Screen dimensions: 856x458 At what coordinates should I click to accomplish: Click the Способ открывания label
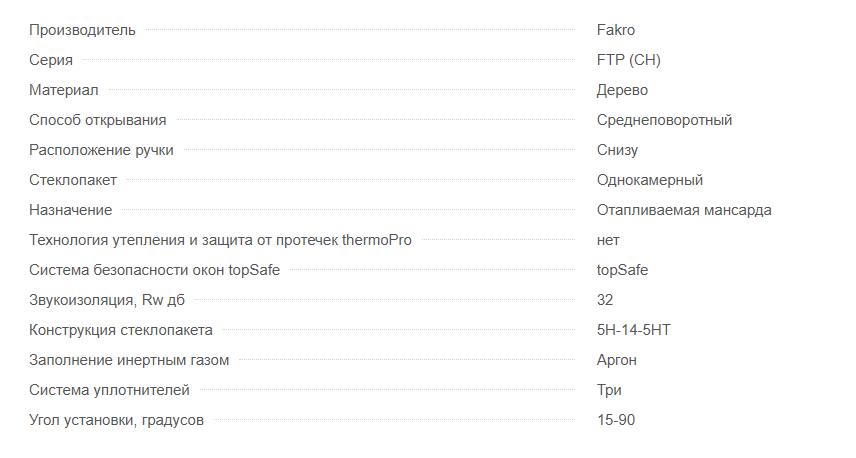pyautogui.click(x=97, y=120)
